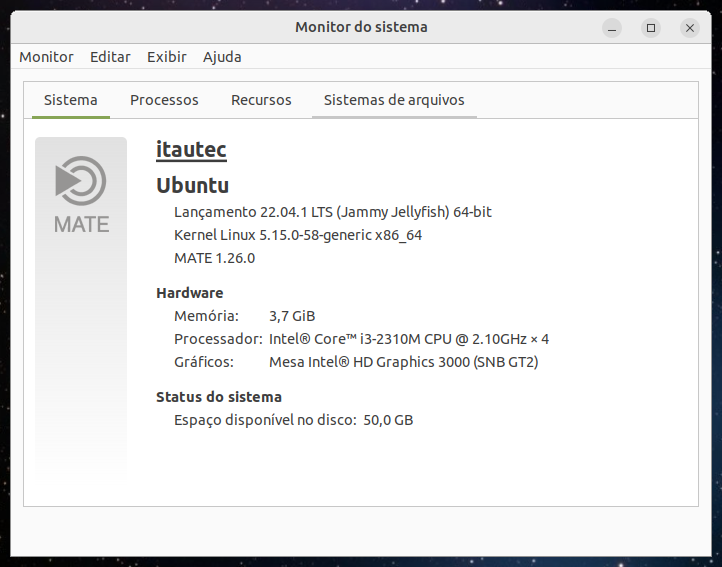The height and width of the screenshot is (567, 722).
Task: Select the Sistema tab
Action: pos(70,100)
